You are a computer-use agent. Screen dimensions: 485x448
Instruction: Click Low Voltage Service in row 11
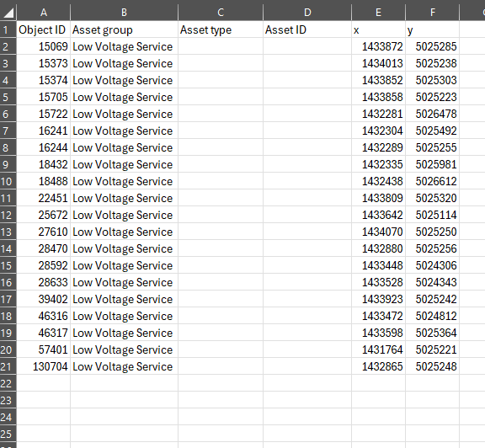pos(124,198)
